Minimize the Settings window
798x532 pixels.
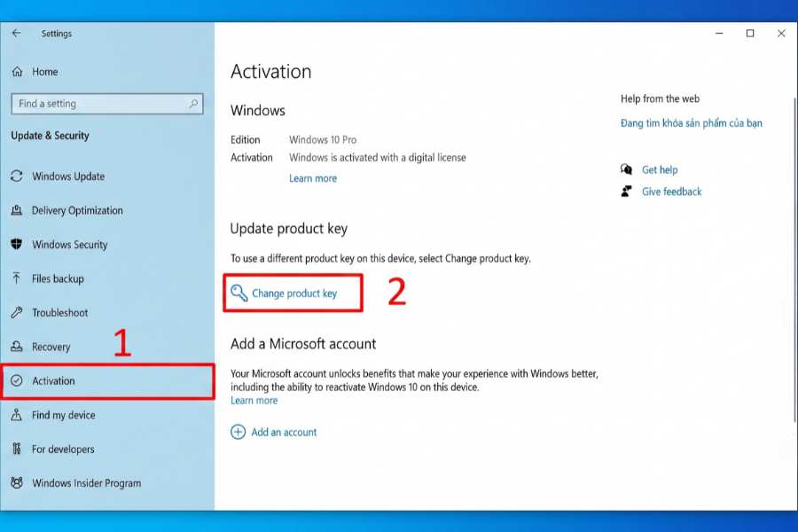pos(719,33)
